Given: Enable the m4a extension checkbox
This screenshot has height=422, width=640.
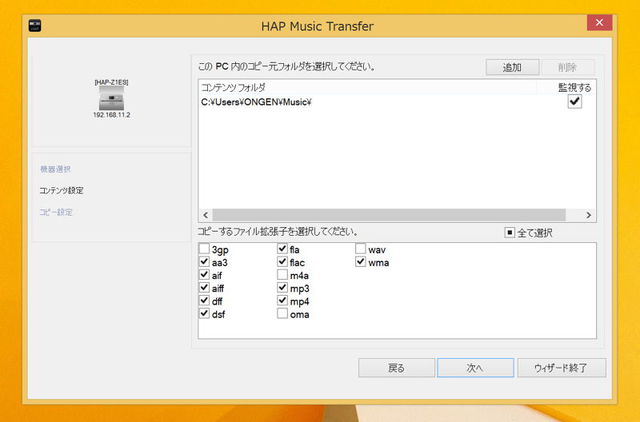Looking at the screenshot, I should point(282,275).
